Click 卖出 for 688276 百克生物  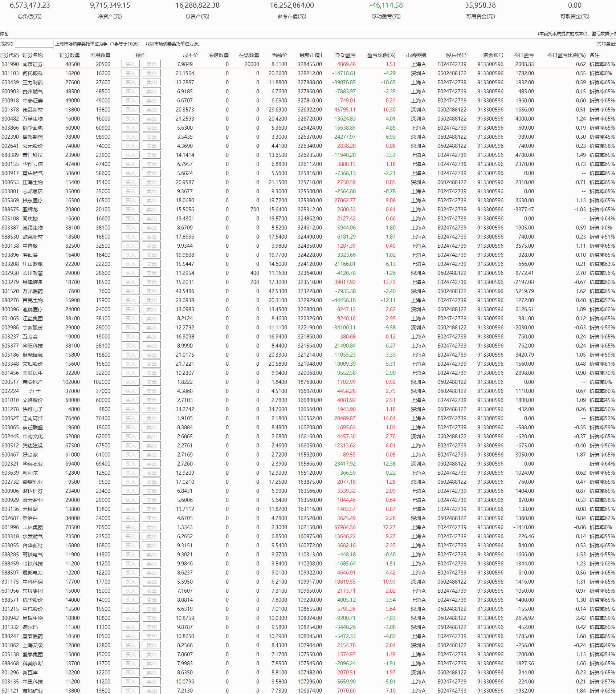coord(152,300)
